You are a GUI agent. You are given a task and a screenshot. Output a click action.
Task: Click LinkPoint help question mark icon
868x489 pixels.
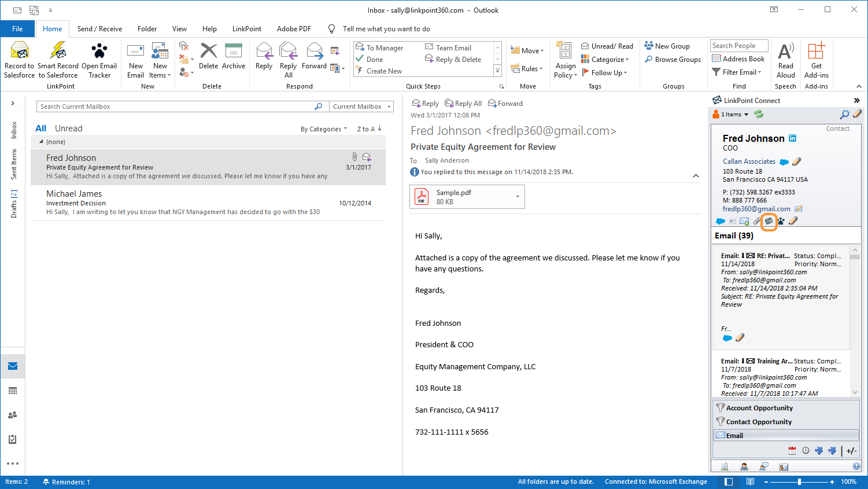click(856, 466)
